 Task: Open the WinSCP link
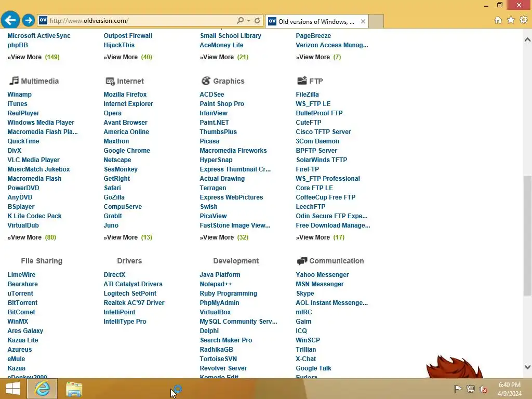click(x=308, y=340)
